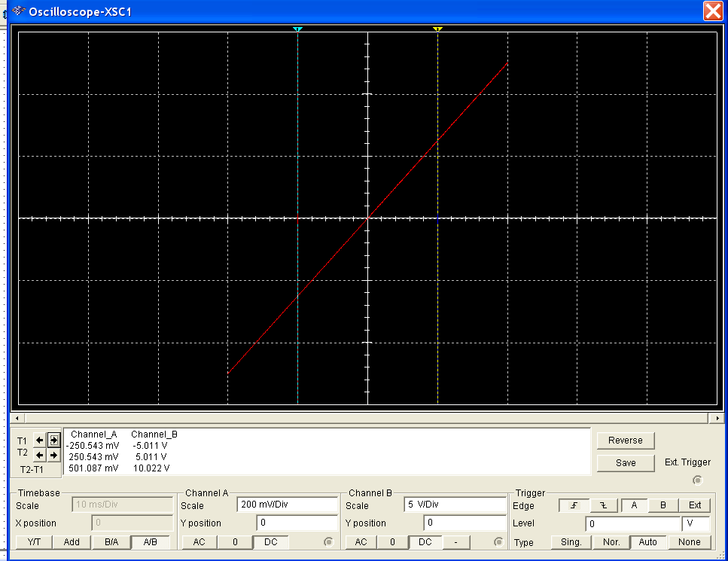Move T1 cursor right arrow

[54, 440]
